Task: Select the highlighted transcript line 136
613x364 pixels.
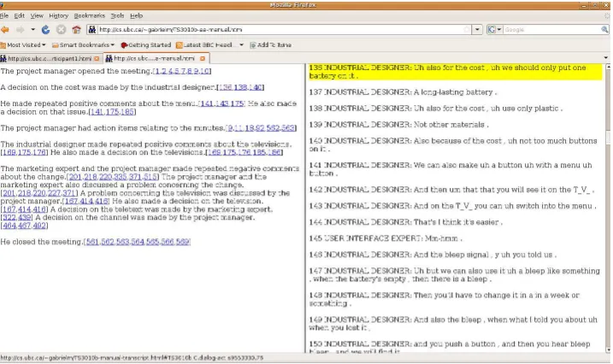Action: pyautogui.click(x=456, y=72)
